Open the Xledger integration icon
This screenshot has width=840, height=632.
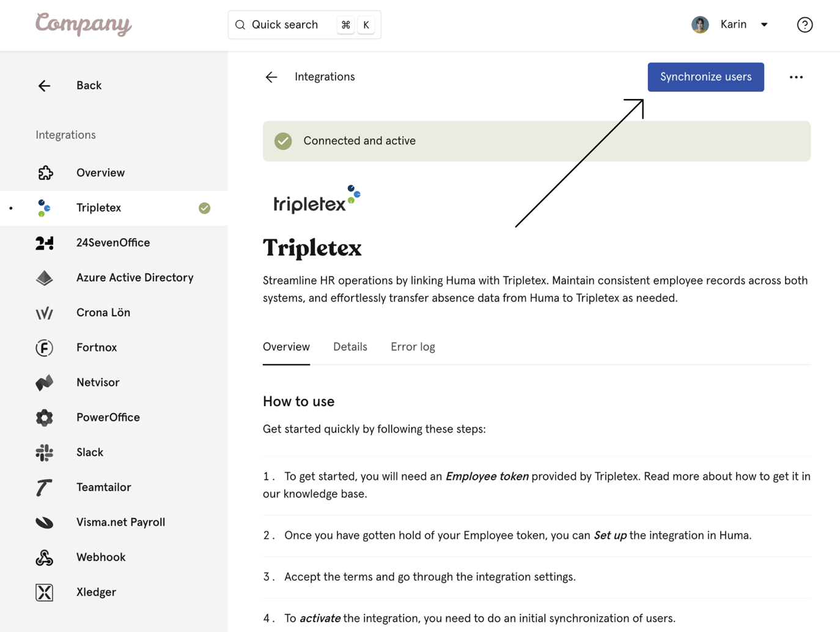44,592
